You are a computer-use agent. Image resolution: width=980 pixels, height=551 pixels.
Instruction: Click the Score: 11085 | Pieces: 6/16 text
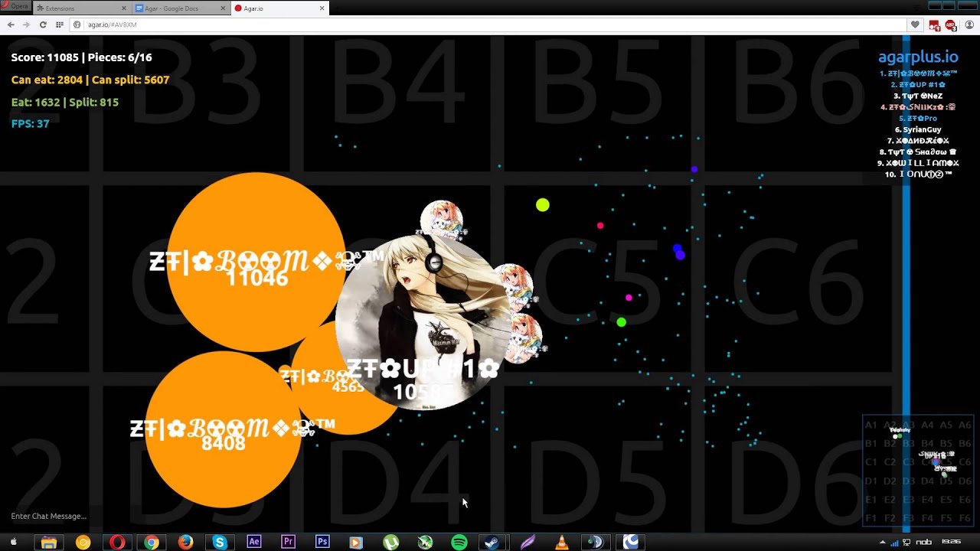81,57
